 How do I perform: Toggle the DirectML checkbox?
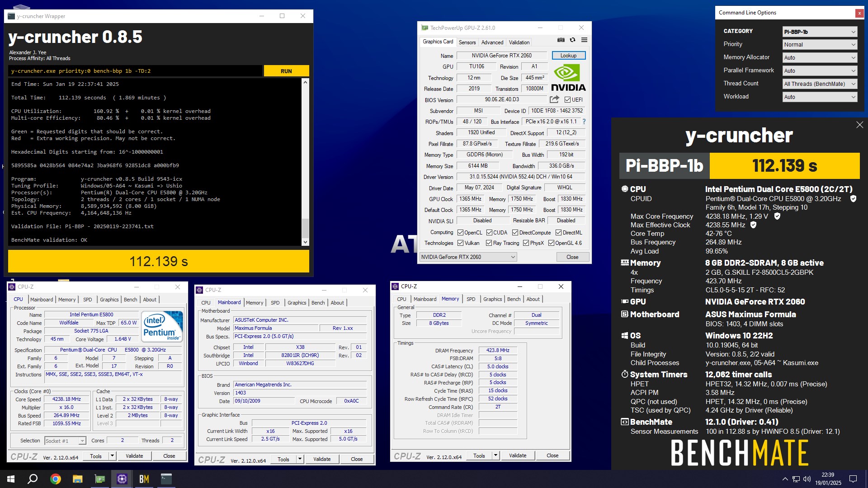point(558,233)
